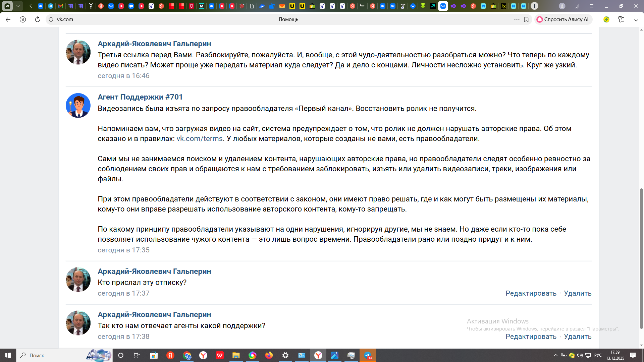Image resolution: width=644 pixels, height=362 pixels.
Task: Click the Агент Поддержки #701 avatar
Action: (78, 105)
